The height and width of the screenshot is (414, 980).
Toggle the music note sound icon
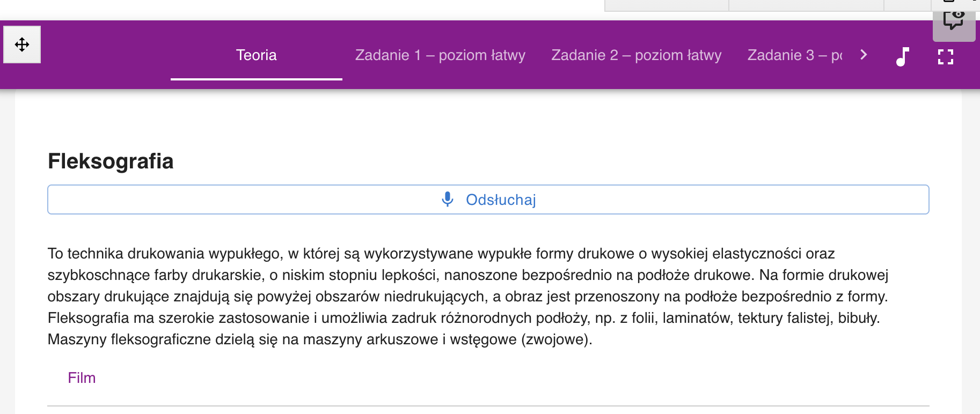903,56
